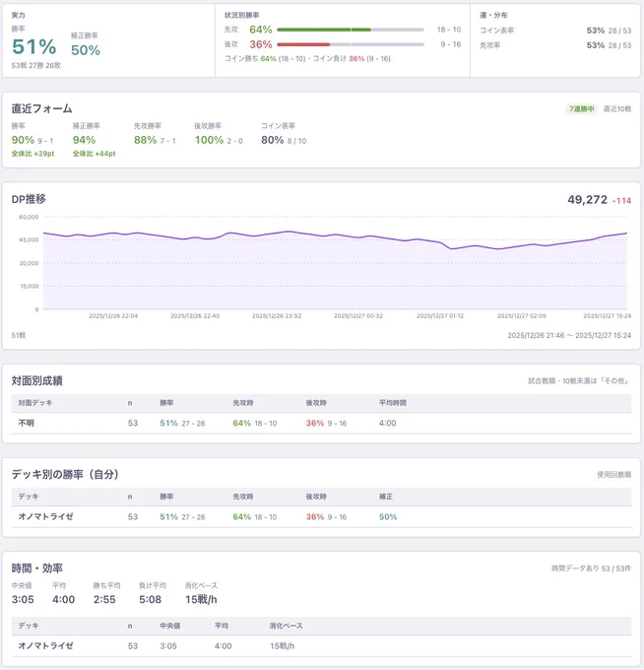Image resolution: width=644 pixels, height=670 pixels.
Task: Click the '全体比 +44pt' comparison text
Action: pyautogui.click(x=94, y=154)
